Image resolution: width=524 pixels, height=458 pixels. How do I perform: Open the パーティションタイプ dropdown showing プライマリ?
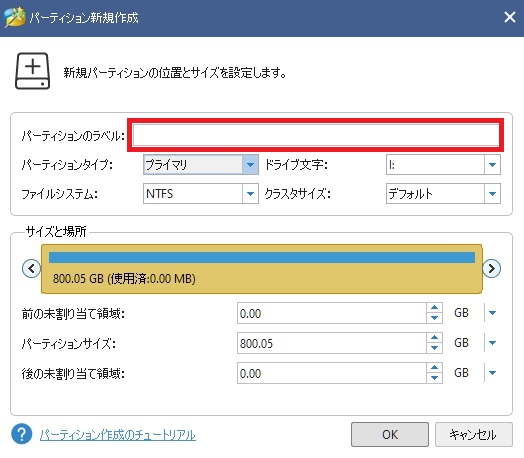(x=201, y=164)
